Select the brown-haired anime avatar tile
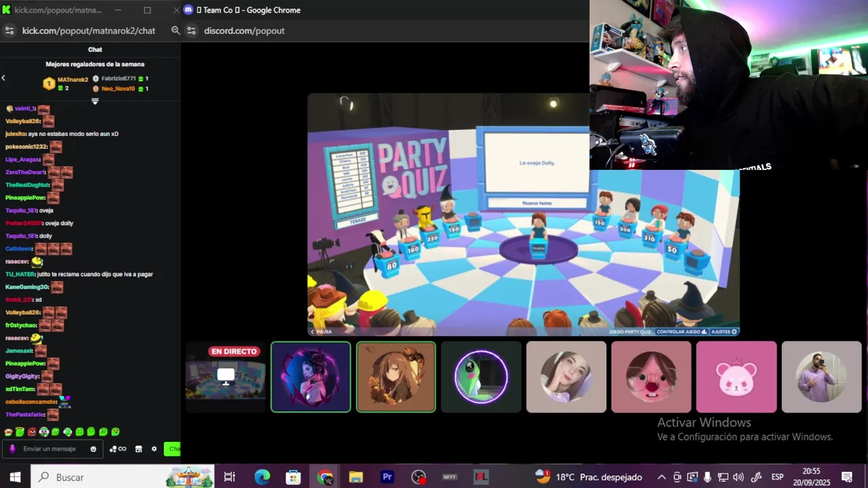The height and width of the screenshot is (488, 868). [x=396, y=377]
